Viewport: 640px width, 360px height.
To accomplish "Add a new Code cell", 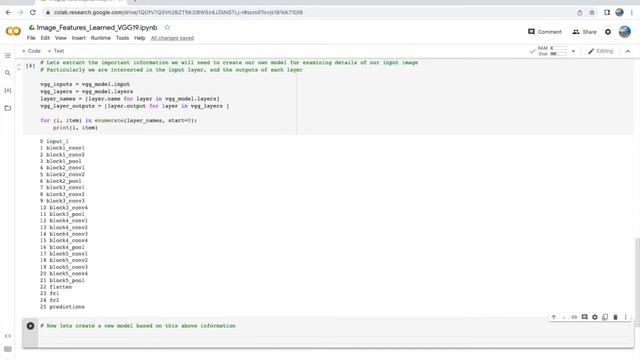I will (x=31, y=51).
